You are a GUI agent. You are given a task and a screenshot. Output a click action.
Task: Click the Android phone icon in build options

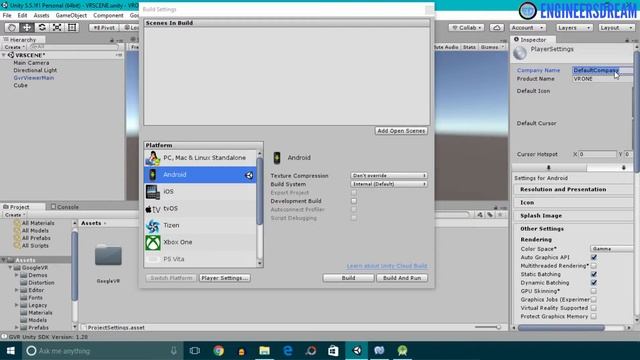click(277, 158)
